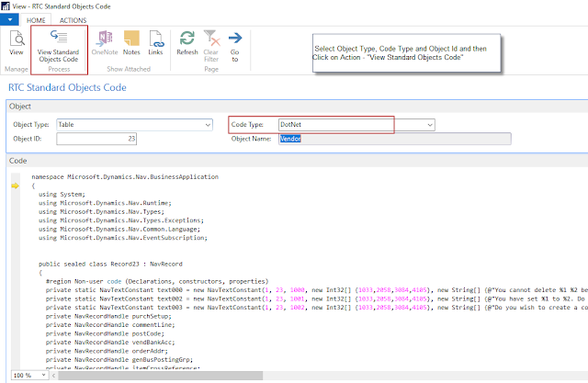The width and height of the screenshot is (588, 383).
Task: Click the scroll left arrow of code view
Action: (53, 375)
